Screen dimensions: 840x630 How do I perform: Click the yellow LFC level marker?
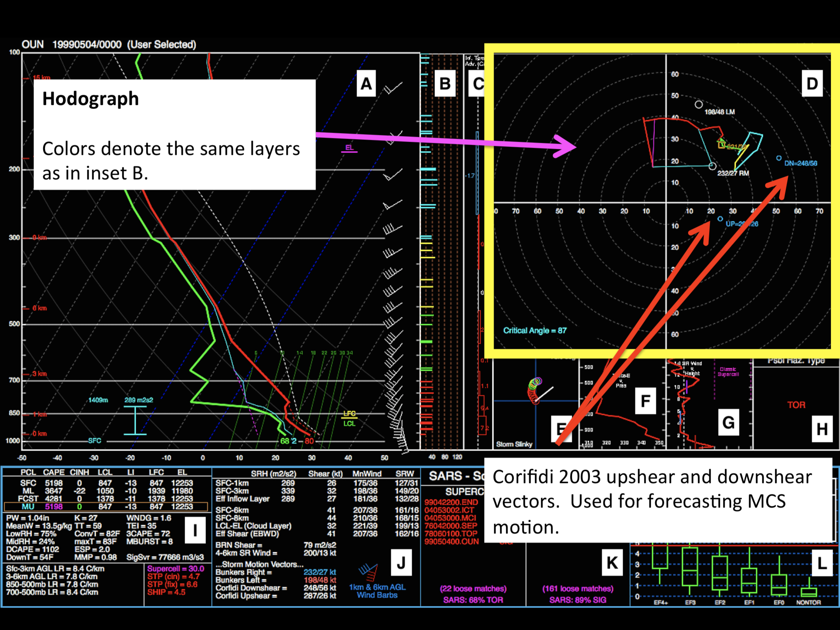click(349, 414)
